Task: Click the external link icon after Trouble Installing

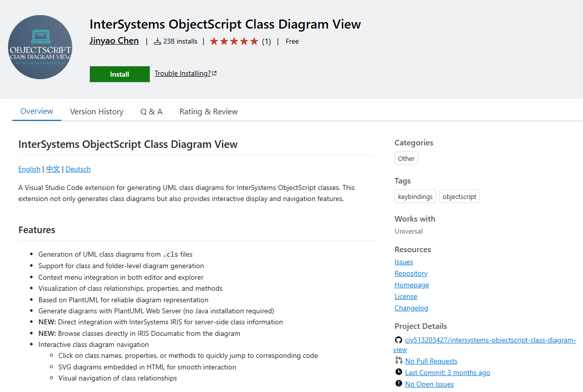Action: [215, 73]
